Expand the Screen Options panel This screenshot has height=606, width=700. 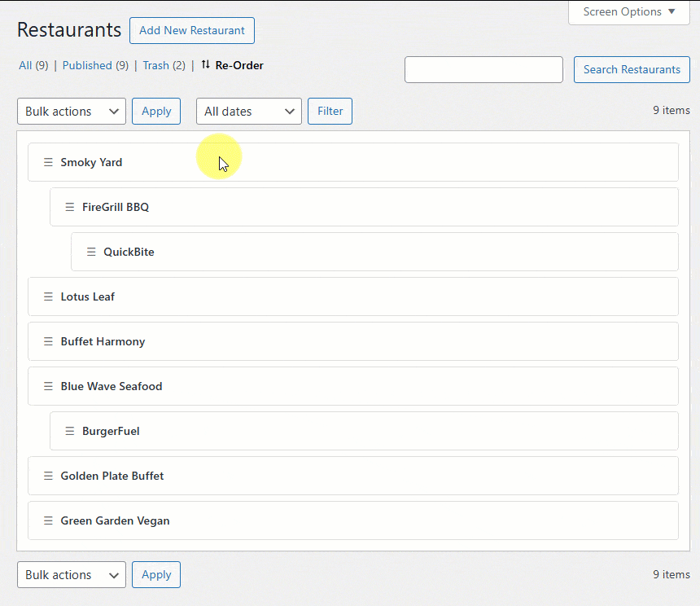click(x=629, y=12)
